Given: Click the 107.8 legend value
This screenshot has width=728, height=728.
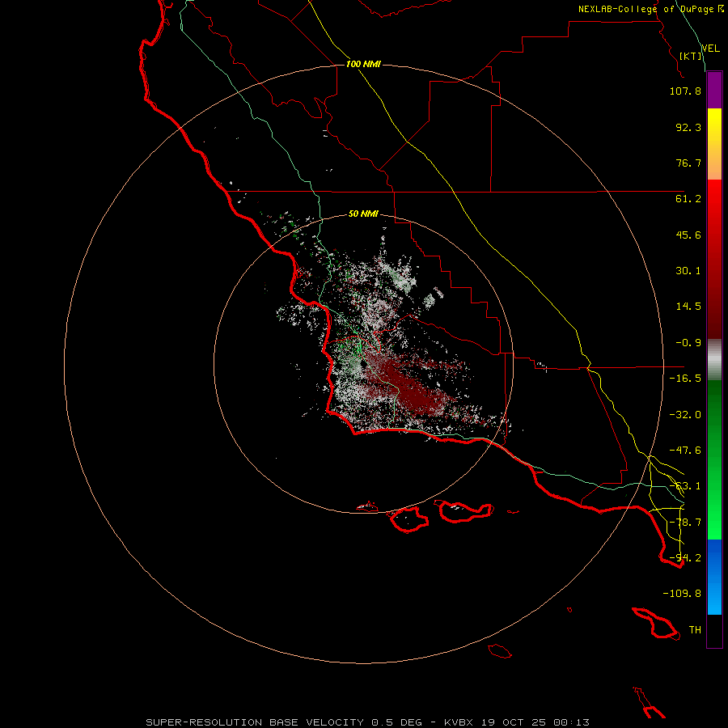Looking at the screenshot, I should click(x=685, y=91).
